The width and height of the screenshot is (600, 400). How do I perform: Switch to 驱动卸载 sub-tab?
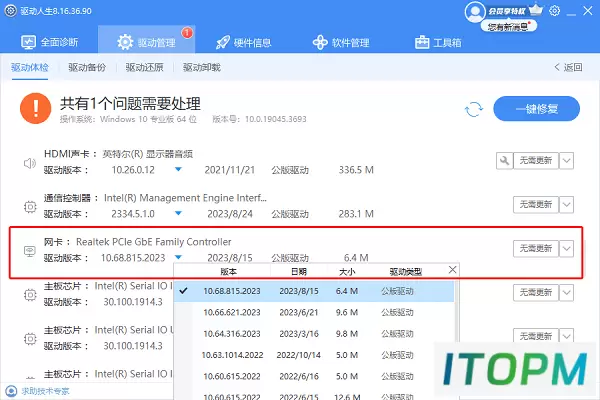(x=202, y=67)
